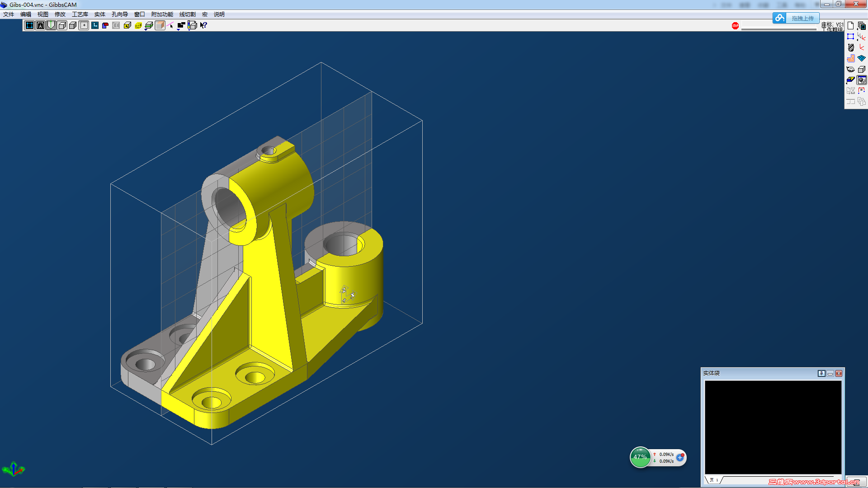Open the 线切割 menu
The width and height of the screenshot is (868, 488).
(188, 14)
